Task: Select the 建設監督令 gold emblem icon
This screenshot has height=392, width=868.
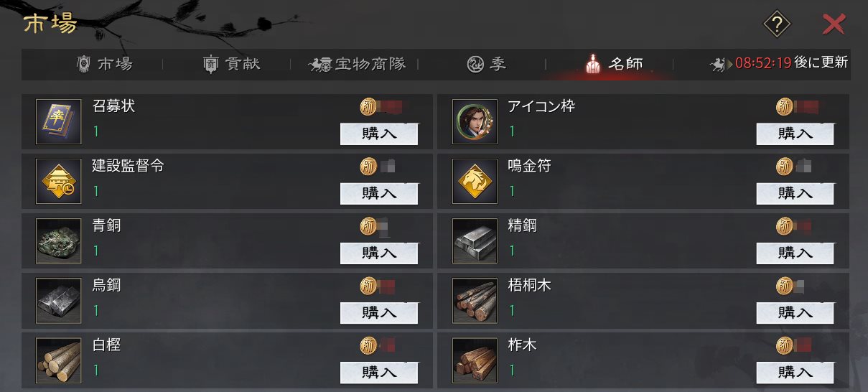Action: click(x=58, y=181)
